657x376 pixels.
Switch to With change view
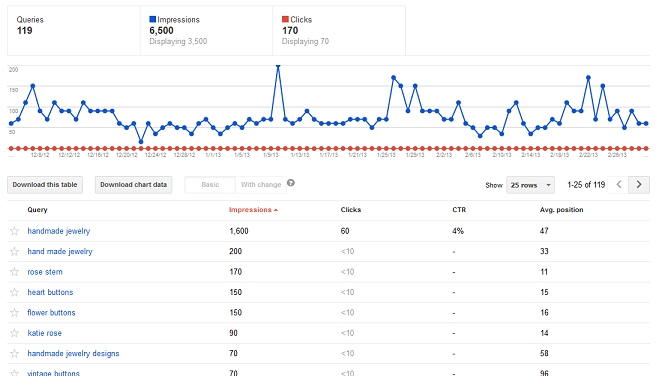click(x=261, y=185)
